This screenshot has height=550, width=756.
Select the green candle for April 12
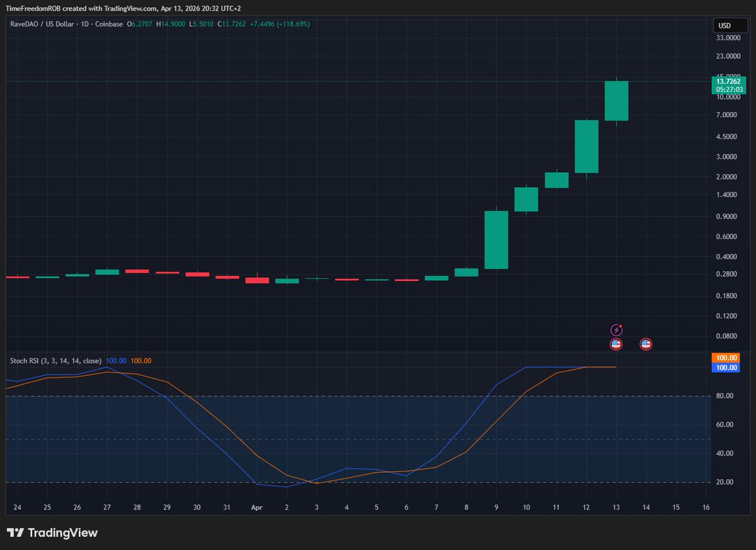(x=586, y=146)
